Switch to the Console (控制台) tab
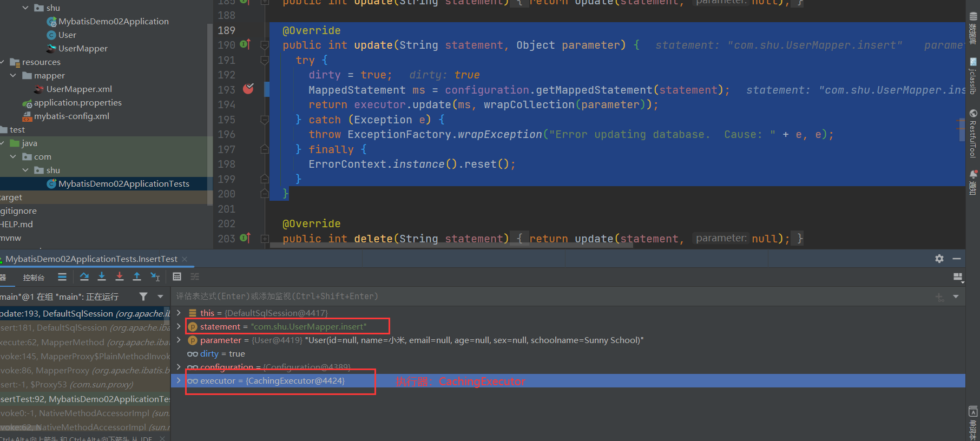980x441 pixels. tap(34, 277)
